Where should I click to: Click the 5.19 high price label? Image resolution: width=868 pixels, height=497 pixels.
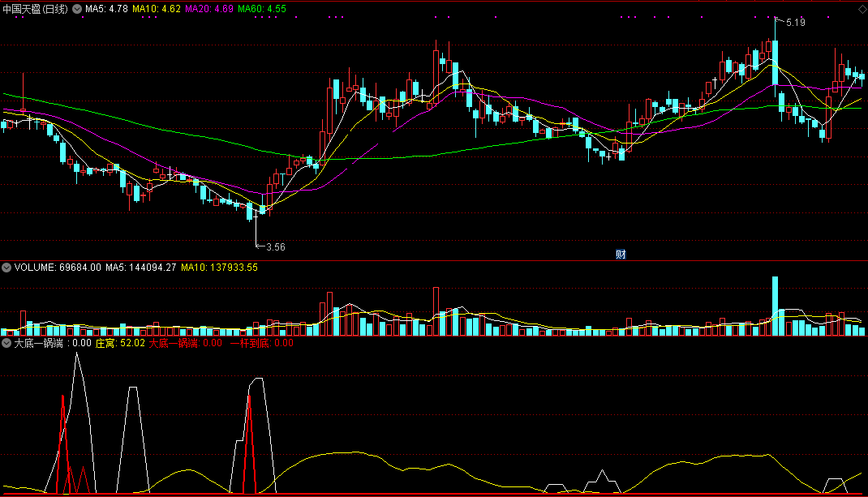click(796, 23)
